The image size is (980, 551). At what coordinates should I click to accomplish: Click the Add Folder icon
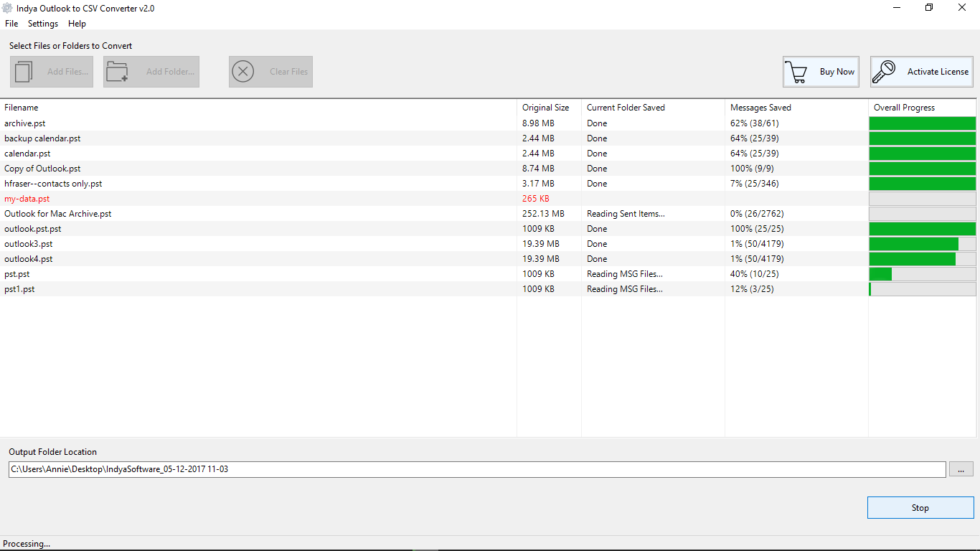(117, 72)
